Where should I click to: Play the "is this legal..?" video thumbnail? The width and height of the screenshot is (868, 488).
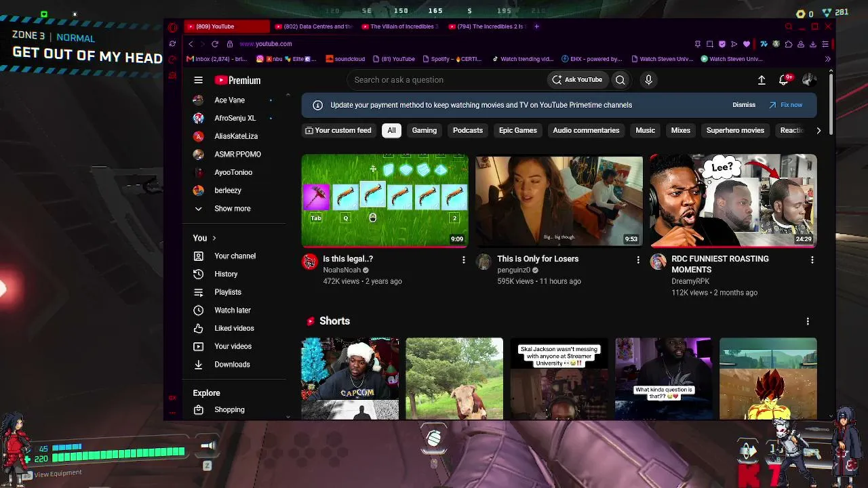pyautogui.click(x=385, y=201)
